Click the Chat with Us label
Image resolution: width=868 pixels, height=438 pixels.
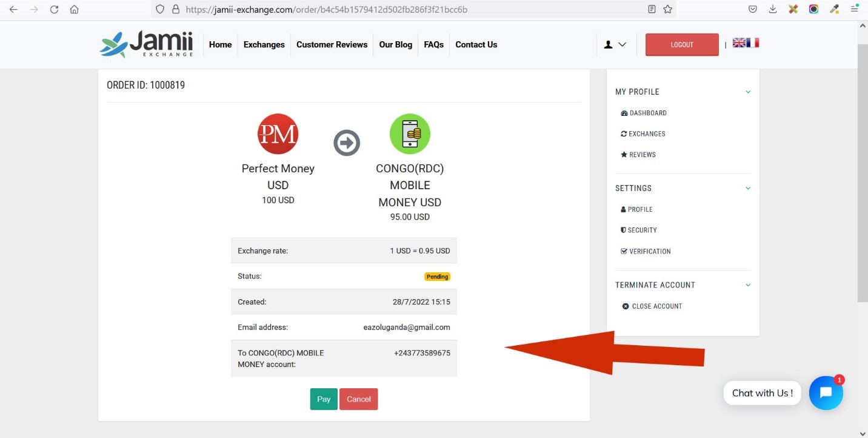click(763, 393)
